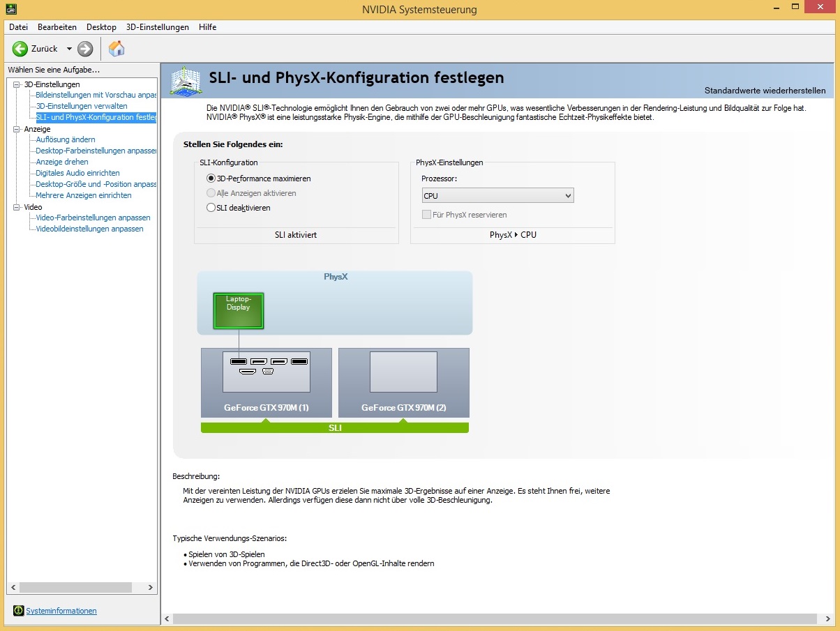Screen dimensions: 840x631
Task: Click the SLI and PhysX header icon
Action: pyautogui.click(x=186, y=82)
